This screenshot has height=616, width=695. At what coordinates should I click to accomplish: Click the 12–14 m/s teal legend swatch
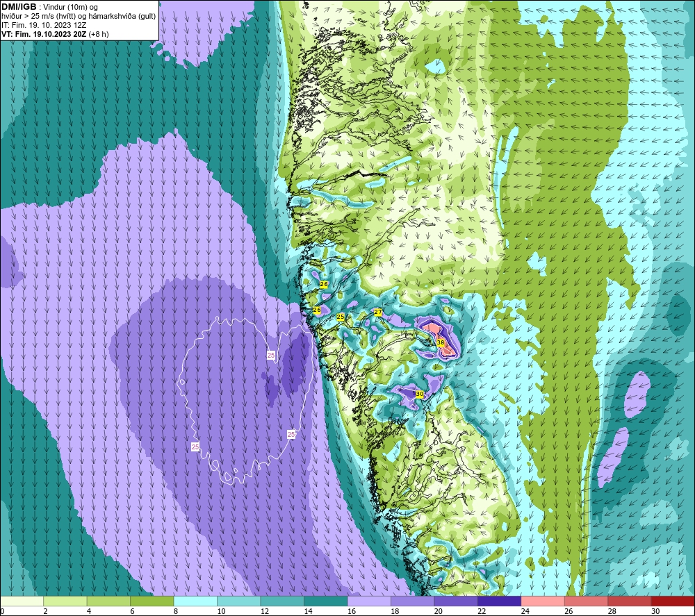pos(282,601)
